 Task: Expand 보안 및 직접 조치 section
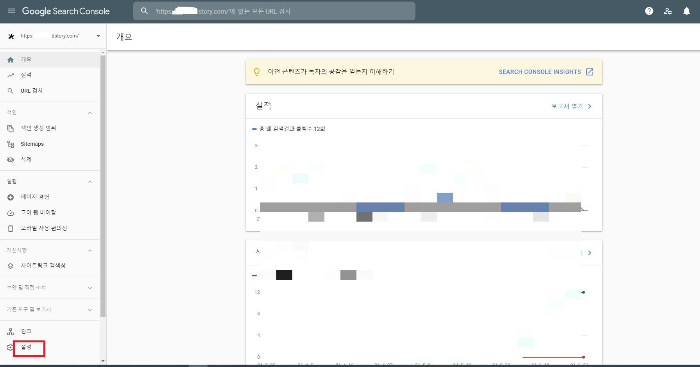[x=50, y=288]
